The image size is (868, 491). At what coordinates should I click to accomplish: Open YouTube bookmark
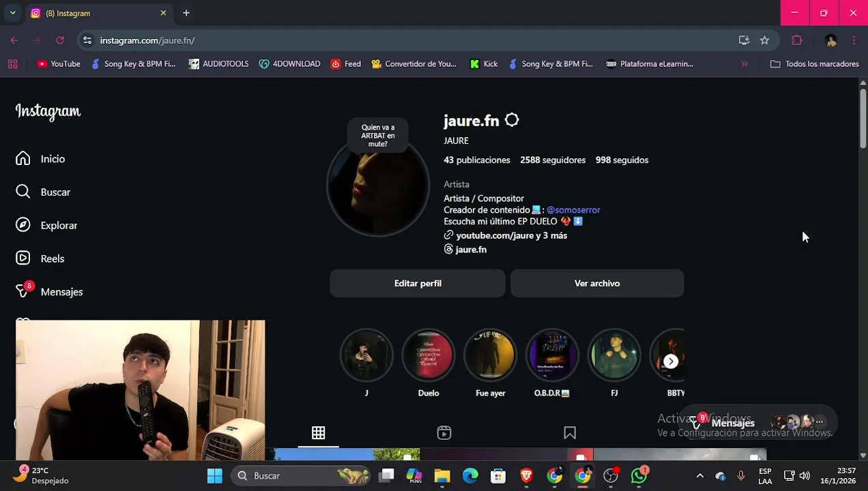(59, 64)
